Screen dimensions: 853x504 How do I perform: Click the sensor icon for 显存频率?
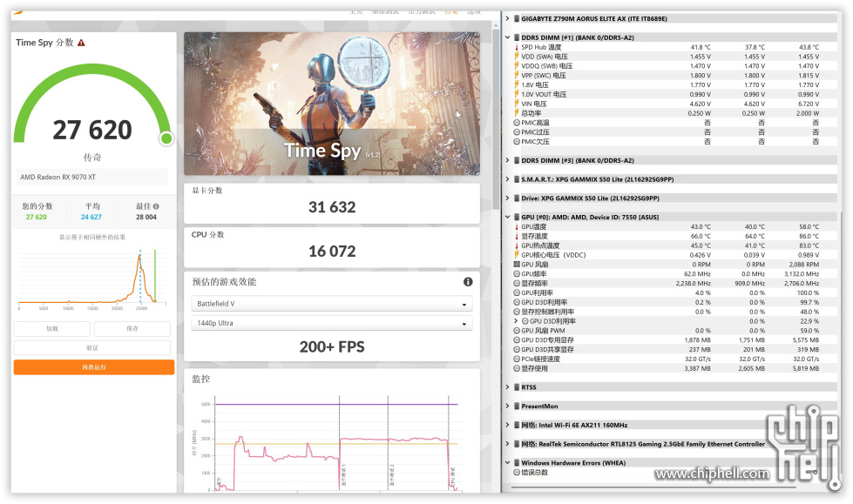517,283
